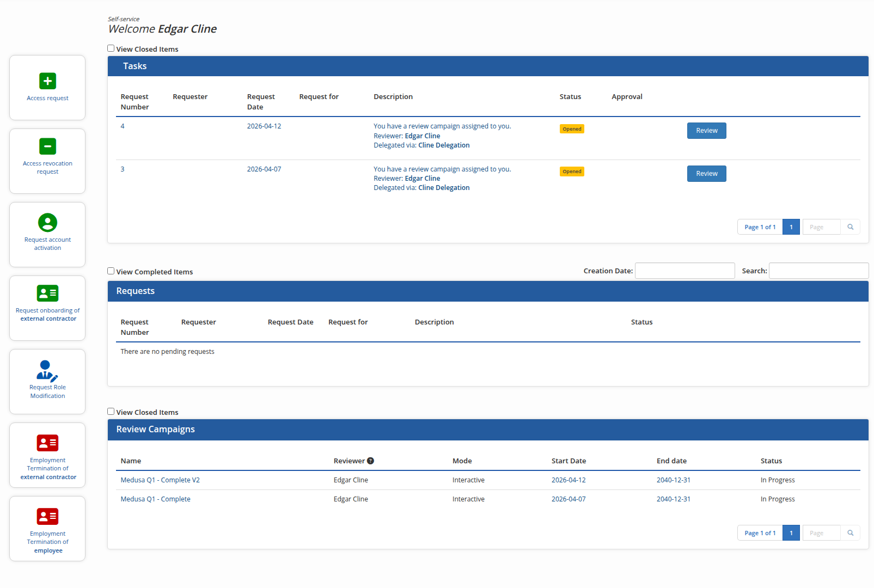Click the Description column header in Tasks
The image size is (874, 588).
tap(393, 97)
